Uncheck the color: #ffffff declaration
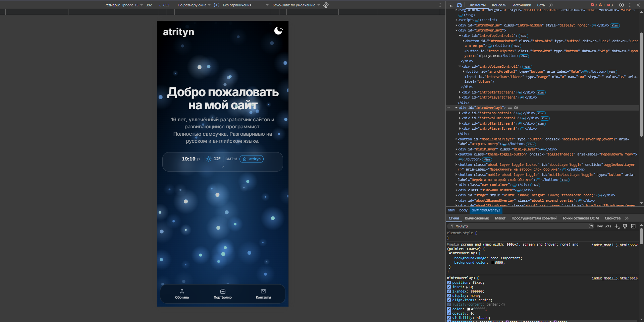Viewport: 644px width, 322px height. pos(449,309)
